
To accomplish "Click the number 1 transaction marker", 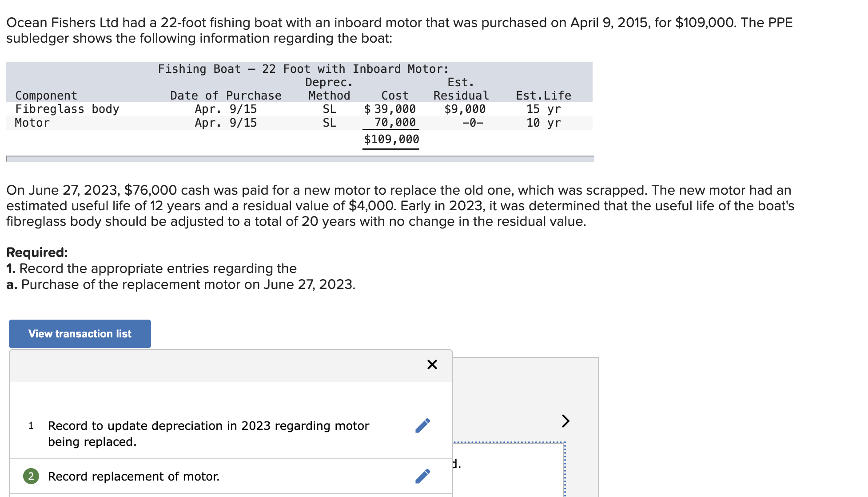I will pos(31,425).
